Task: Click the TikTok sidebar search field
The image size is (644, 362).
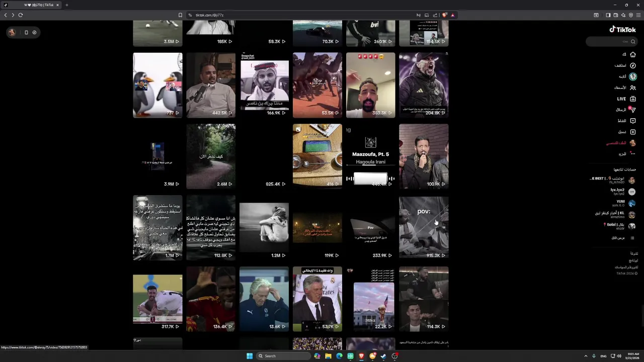Action: [611, 41]
